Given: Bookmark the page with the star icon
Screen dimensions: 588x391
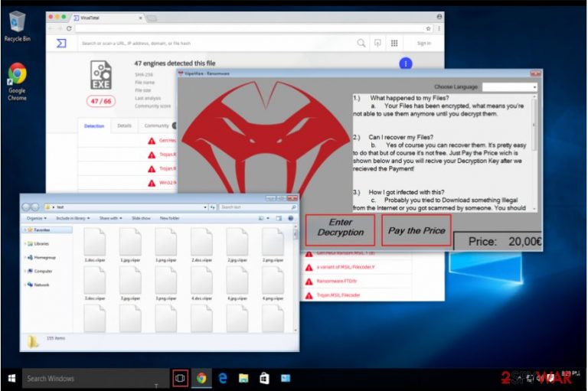Looking at the screenshot, I should coord(428,28).
